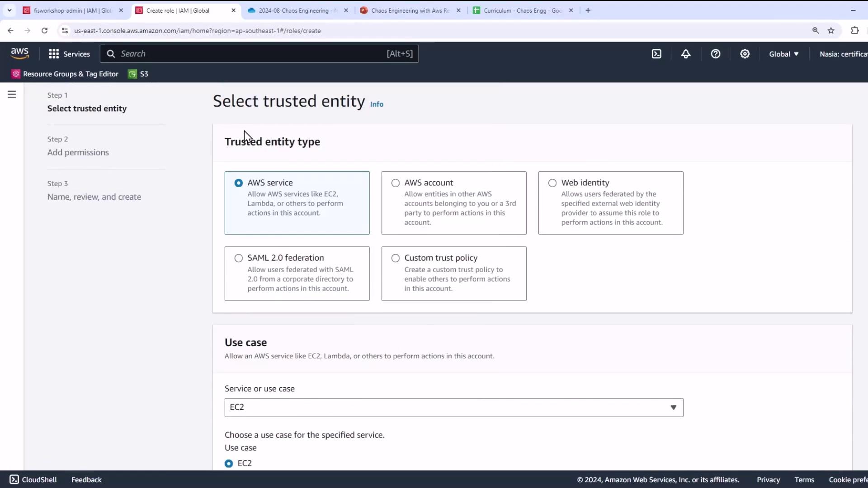
Task: Bookmark this page with star icon
Action: point(831,31)
